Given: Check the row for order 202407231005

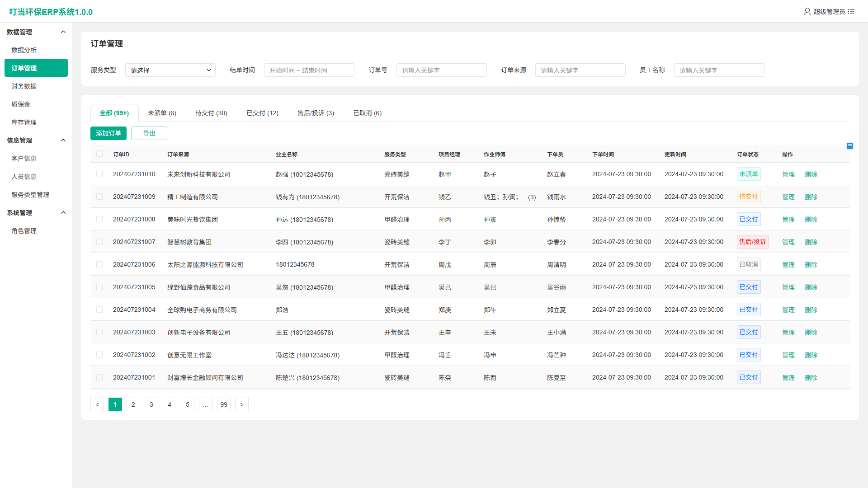Looking at the screenshot, I should (x=99, y=287).
